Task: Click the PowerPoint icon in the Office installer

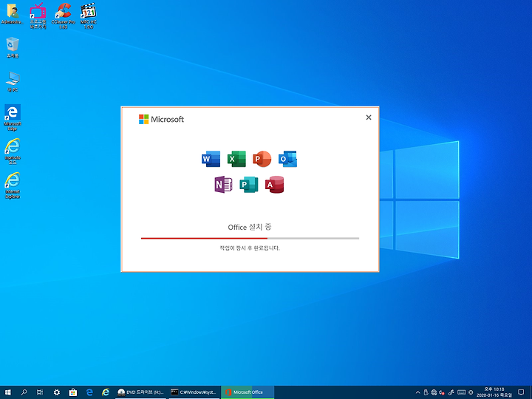Action: point(262,159)
